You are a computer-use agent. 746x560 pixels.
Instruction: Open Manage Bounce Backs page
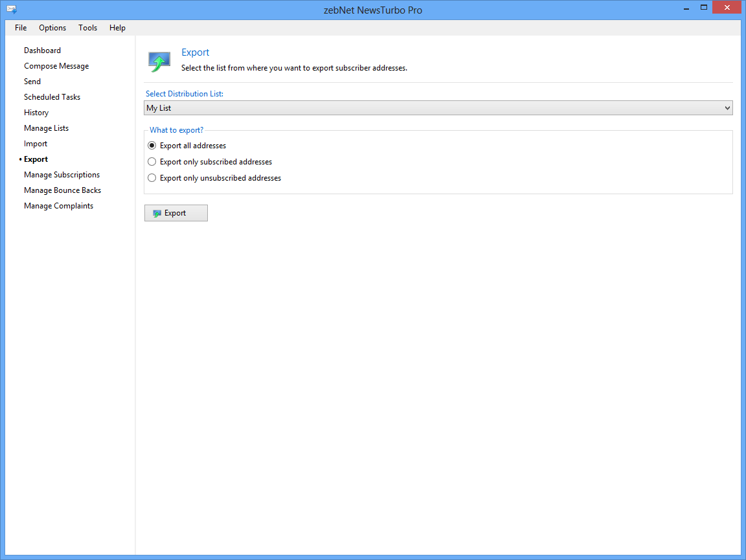point(62,190)
